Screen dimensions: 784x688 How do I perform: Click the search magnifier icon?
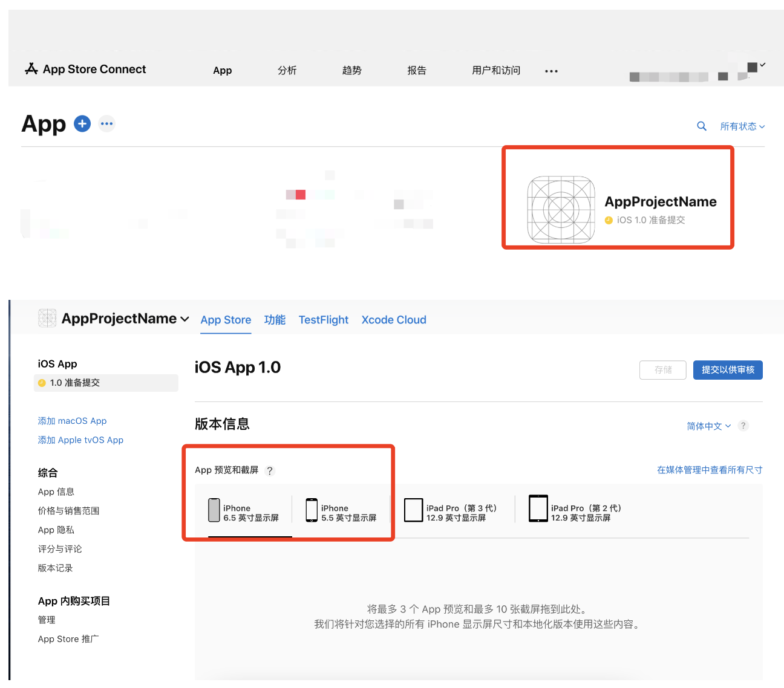tap(702, 126)
